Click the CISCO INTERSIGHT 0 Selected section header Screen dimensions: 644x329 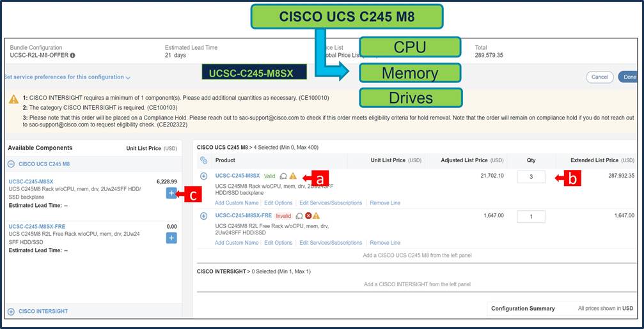[x=253, y=272]
